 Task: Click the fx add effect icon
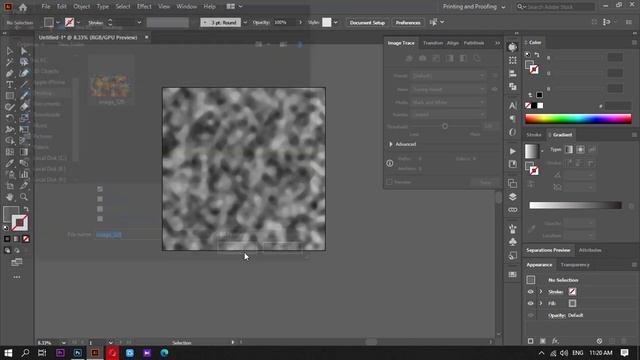click(555, 341)
